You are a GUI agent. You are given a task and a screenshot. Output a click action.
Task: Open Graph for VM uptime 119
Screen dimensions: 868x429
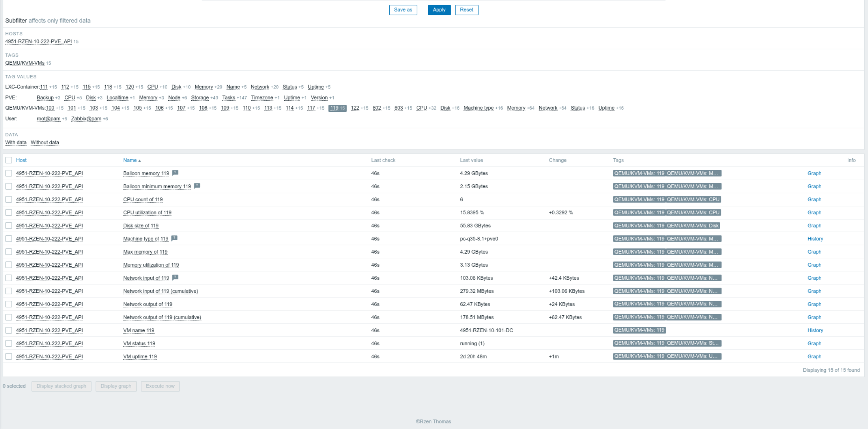click(x=814, y=356)
